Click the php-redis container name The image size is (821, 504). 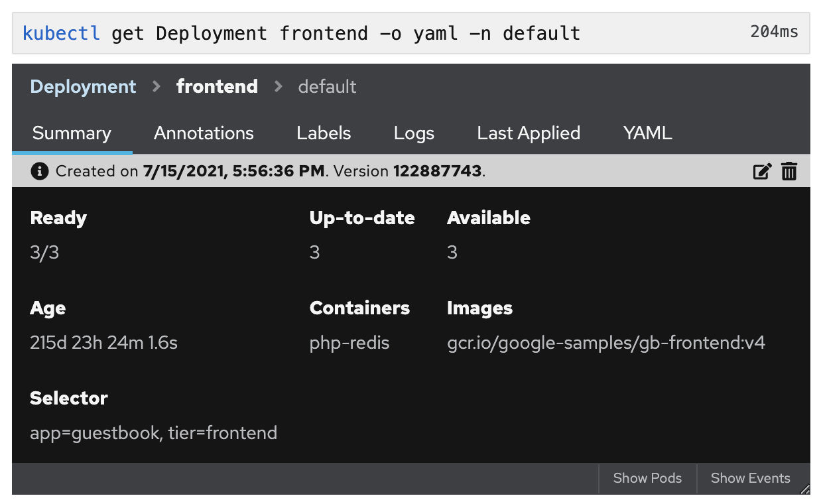point(349,343)
